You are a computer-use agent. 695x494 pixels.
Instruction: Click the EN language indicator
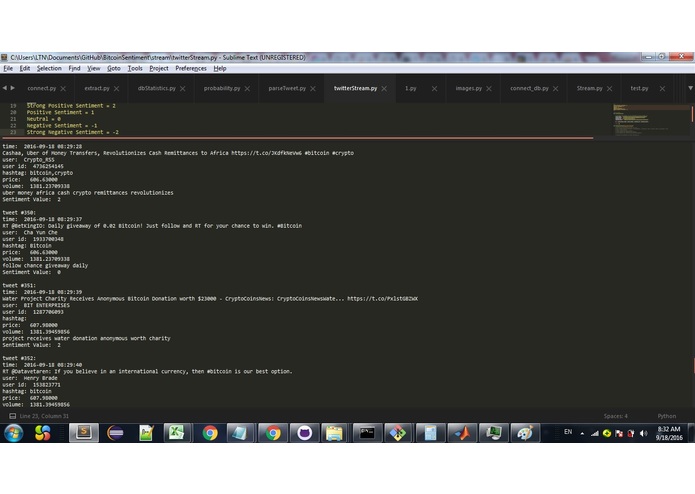[x=568, y=432]
